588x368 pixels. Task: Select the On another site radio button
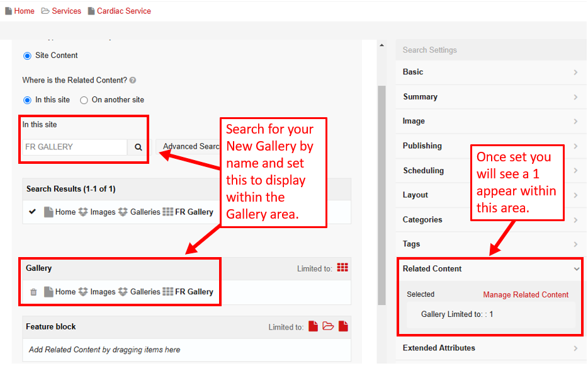[84, 100]
